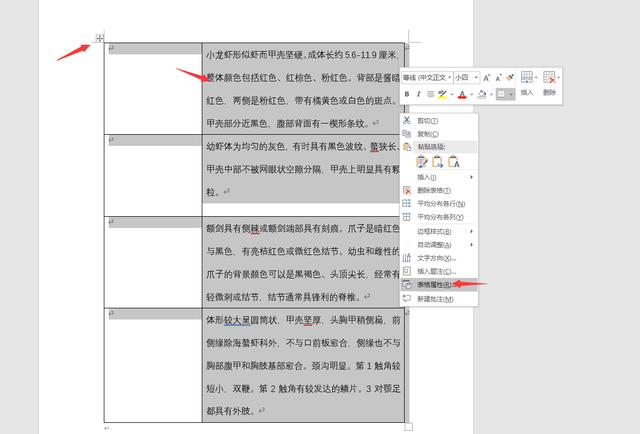Click text line starting 整体颜色包括红色

click(x=302, y=78)
